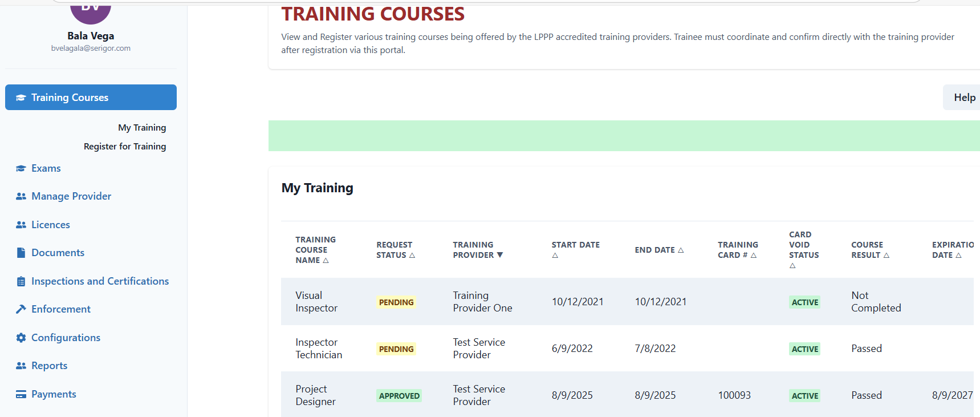Open the Reports sidebar link
Screen dimensions: 980x417
[49, 366]
